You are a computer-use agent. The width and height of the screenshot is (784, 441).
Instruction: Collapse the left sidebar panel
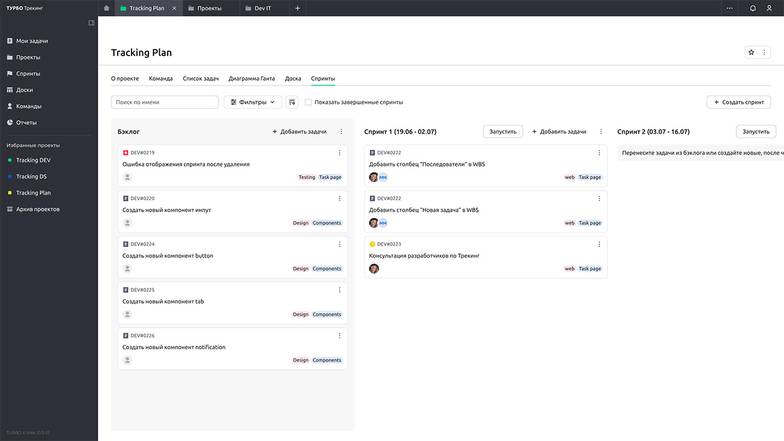pyautogui.click(x=91, y=22)
